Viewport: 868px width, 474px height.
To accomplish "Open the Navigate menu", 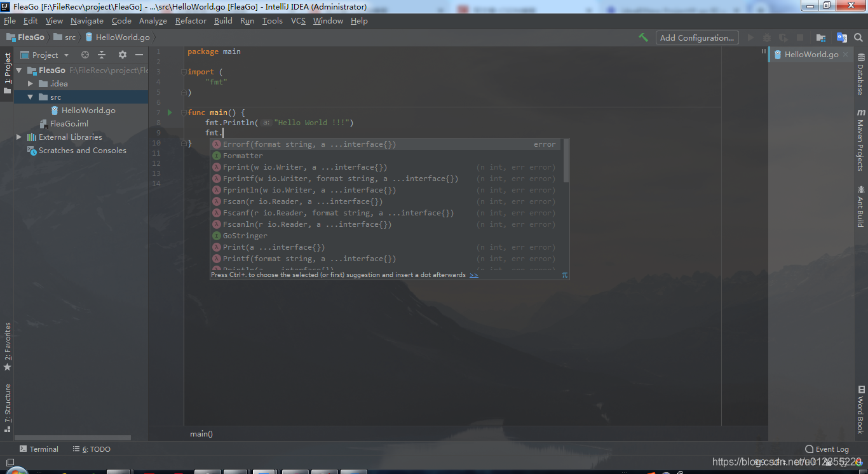I will [x=87, y=21].
